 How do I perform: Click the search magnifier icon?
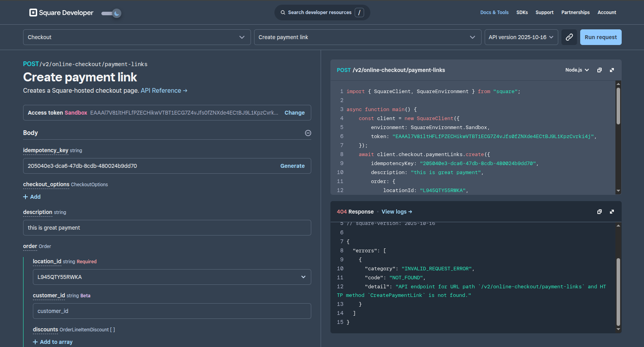(x=283, y=13)
